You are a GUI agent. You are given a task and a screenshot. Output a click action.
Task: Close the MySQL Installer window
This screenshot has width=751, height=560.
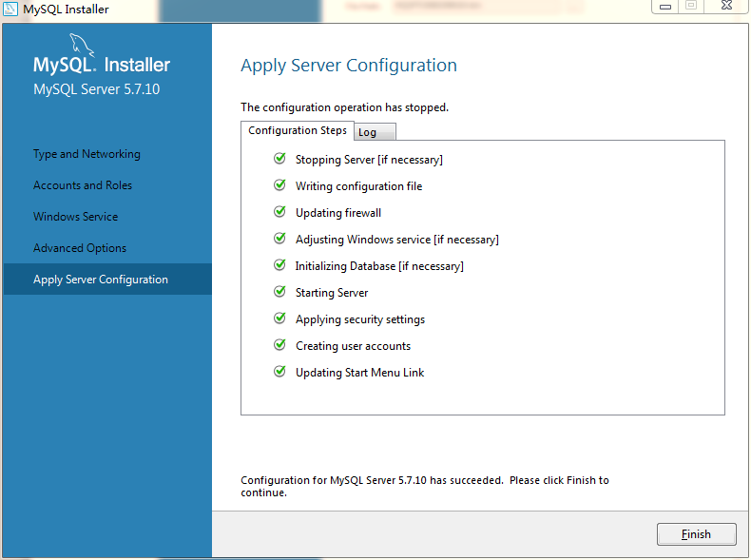click(724, 6)
